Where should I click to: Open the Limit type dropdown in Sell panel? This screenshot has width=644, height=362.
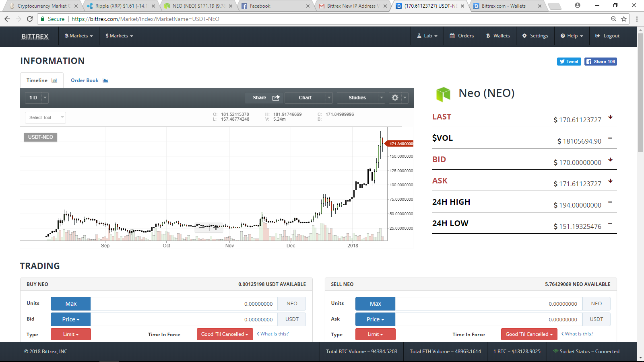pos(375,334)
